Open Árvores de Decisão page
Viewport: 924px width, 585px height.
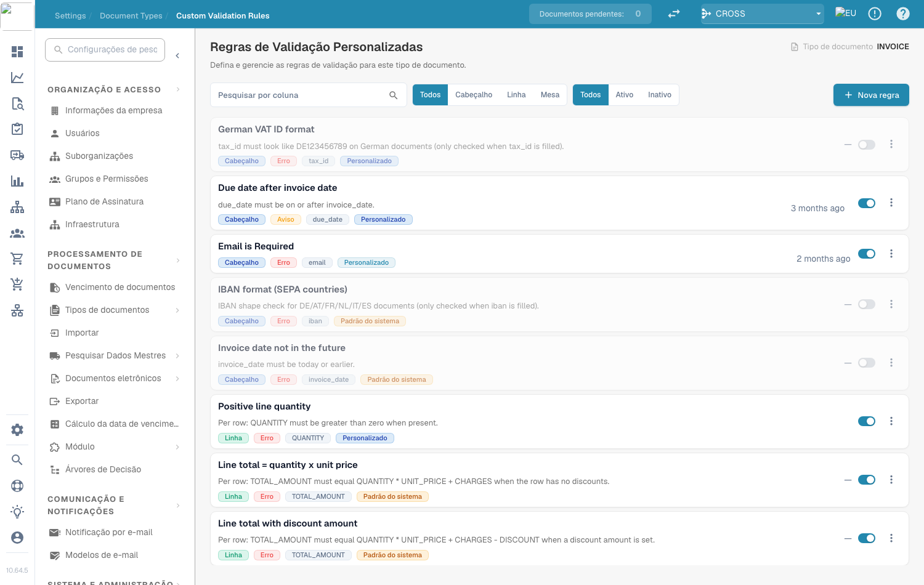[103, 470]
